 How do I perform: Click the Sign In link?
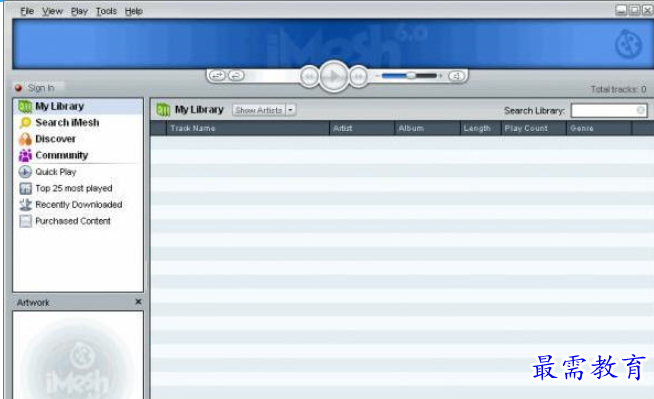click(x=41, y=88)
